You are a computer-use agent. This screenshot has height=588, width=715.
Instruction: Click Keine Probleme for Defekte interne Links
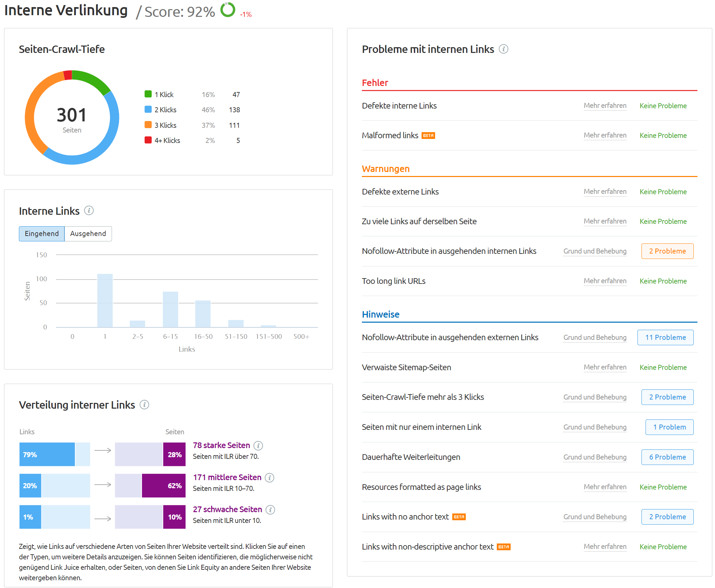[x=663, y=106]
